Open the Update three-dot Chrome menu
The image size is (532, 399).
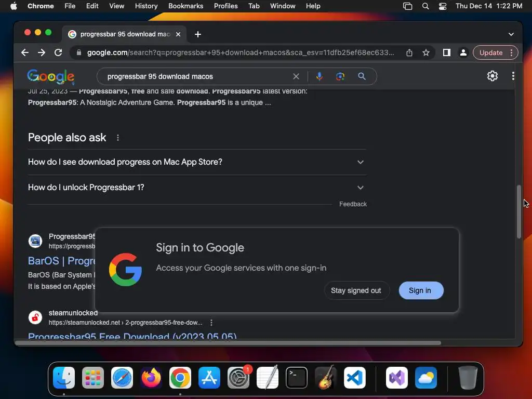click(x=511, y=52)
